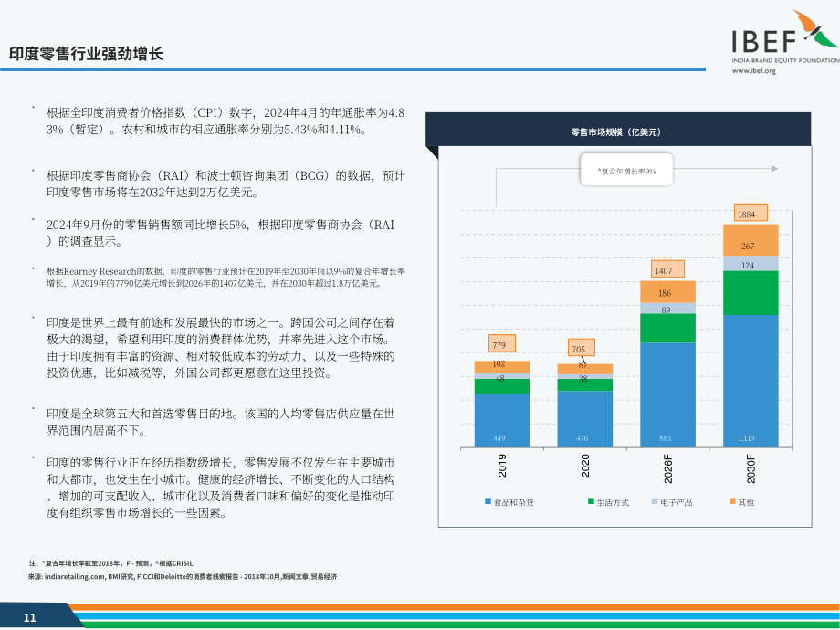The width and height of the screenshot is (840, 630).
Task: Click the 2026F axis label
Action: pos(668,468)
